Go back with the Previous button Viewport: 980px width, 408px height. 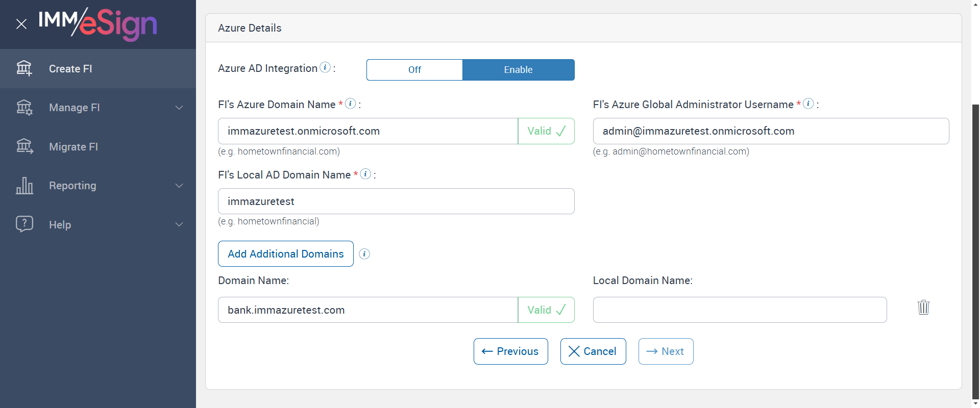pos(510,351)
